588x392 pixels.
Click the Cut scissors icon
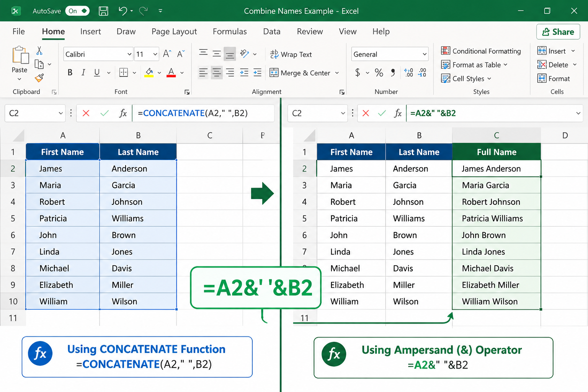39,51
